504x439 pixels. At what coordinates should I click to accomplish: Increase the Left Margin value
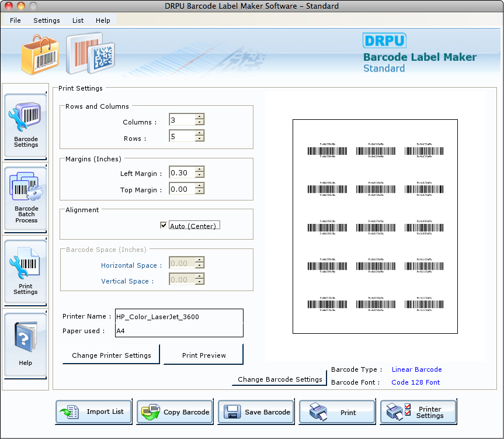[x=200, y=169]
